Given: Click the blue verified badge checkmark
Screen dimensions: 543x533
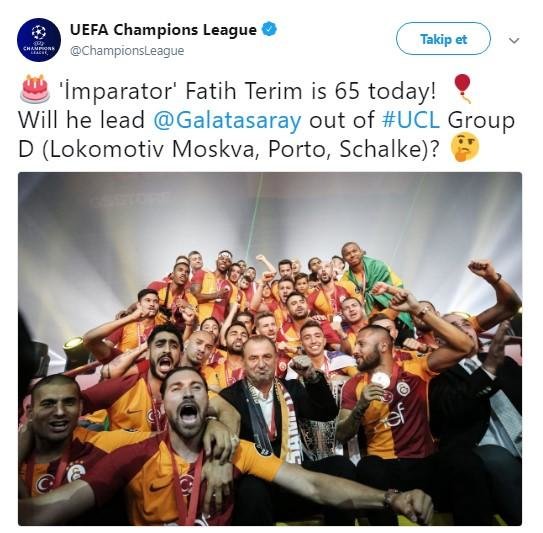Looking at the screenshot, I should point(270,30).
